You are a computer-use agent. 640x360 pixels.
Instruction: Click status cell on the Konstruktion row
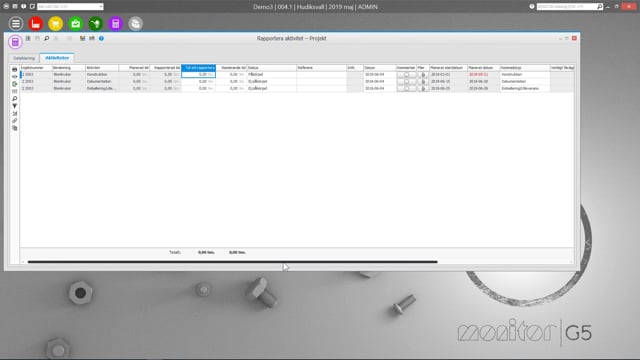click(x=271, y=75)
